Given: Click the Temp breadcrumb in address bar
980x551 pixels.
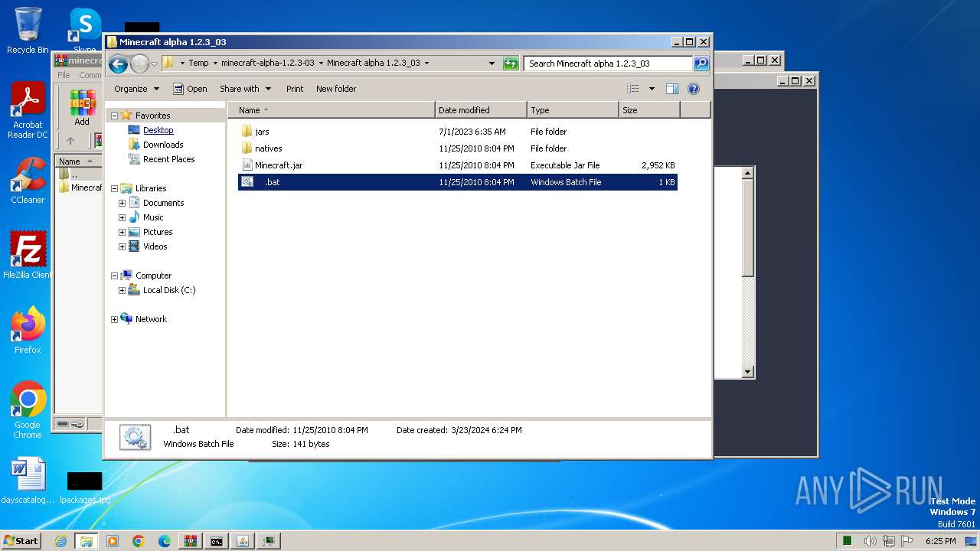Looking at the screenshot, I should tap(198, 64).
